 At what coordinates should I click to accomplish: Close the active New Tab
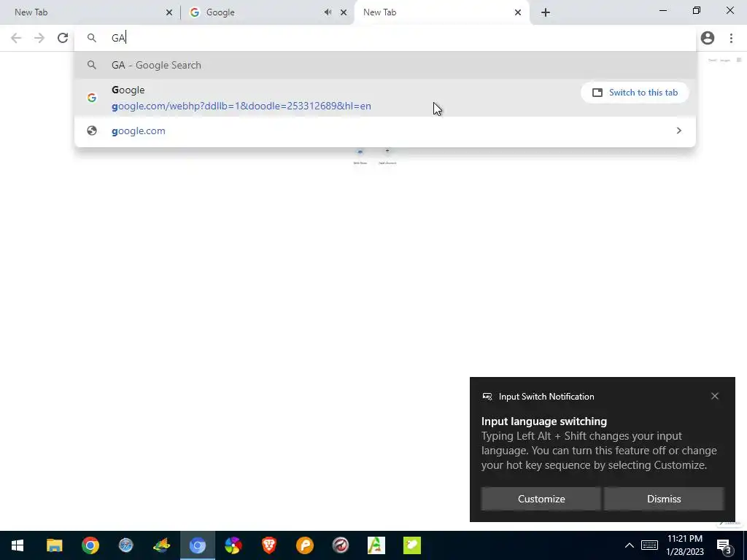518,12
